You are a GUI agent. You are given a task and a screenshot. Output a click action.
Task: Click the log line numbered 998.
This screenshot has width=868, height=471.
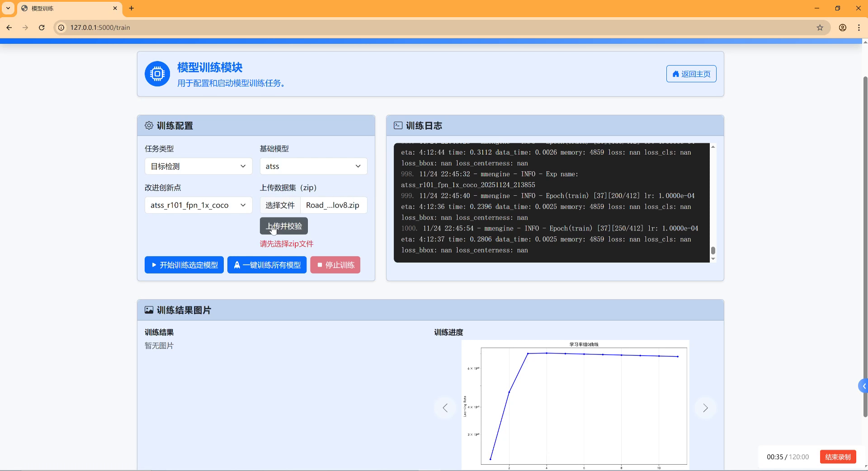click(x=490, y=179)
